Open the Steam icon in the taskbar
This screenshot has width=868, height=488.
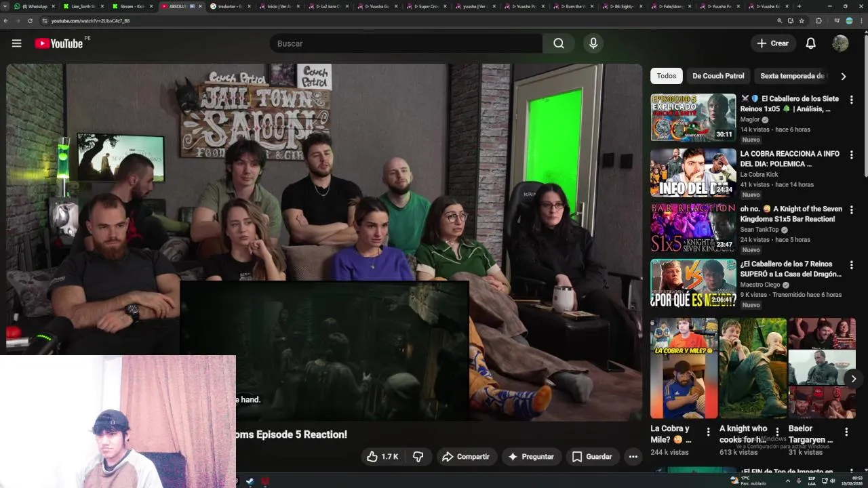(250, 481)
